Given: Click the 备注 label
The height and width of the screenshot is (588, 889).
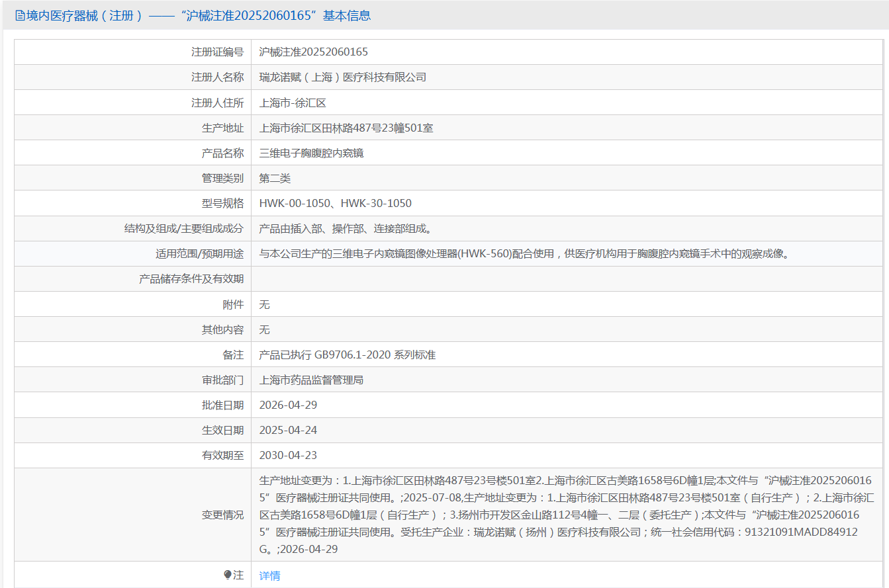Looking at the screenshot, I should click(x=234, y=355).
